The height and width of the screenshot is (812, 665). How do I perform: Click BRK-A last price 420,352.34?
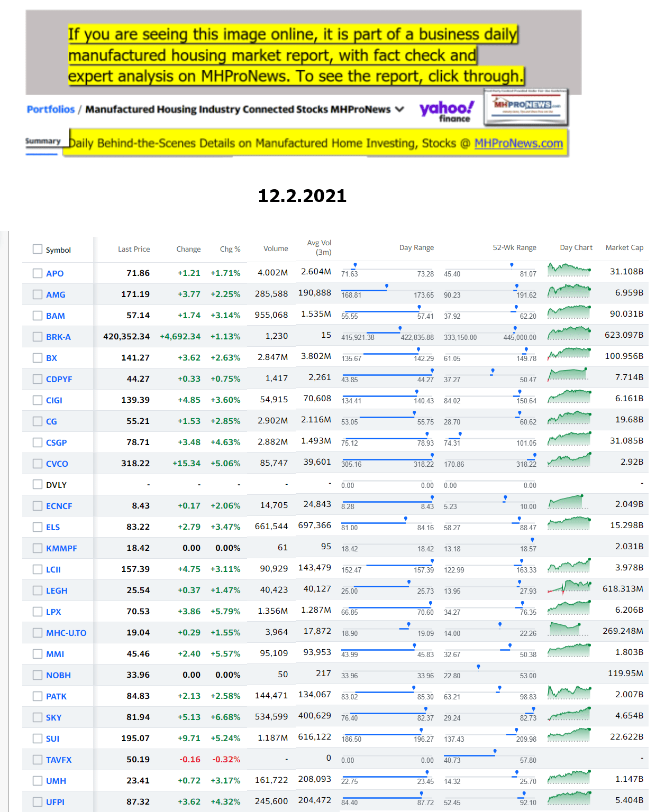click(126, 337)
